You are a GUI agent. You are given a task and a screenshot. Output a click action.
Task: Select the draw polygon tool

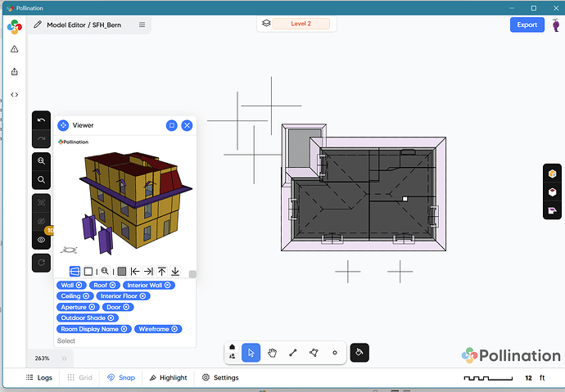pyautogui.click(x=313, y=353)
